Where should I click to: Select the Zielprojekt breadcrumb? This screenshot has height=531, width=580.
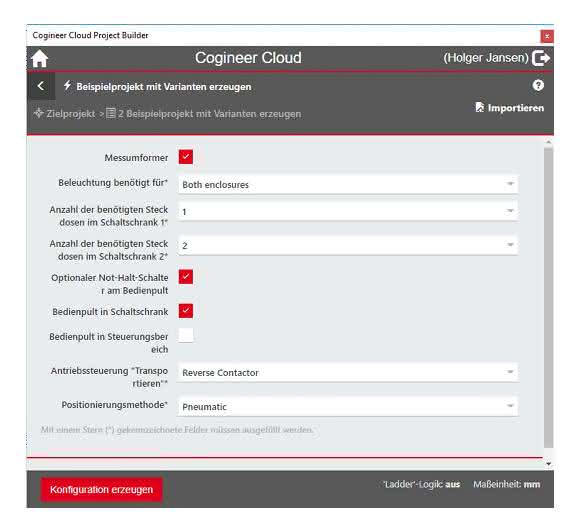[x=65, y=114]
